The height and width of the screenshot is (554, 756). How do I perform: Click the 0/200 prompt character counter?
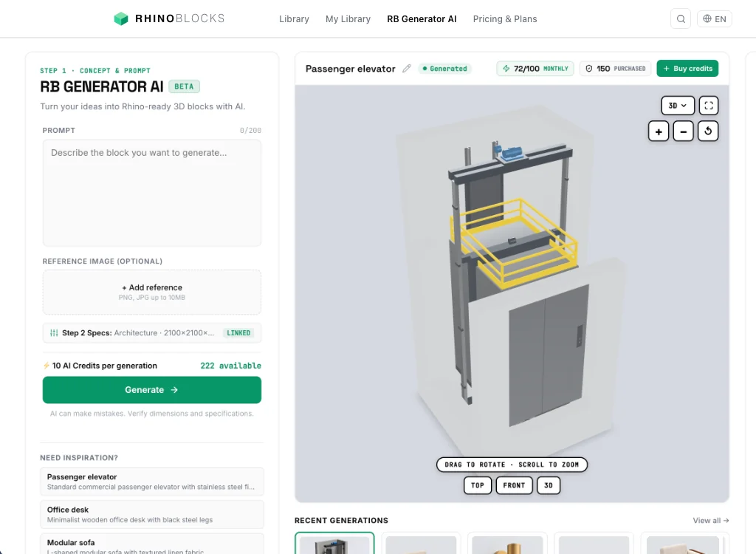pyautogui.click(x=250, y=130)
